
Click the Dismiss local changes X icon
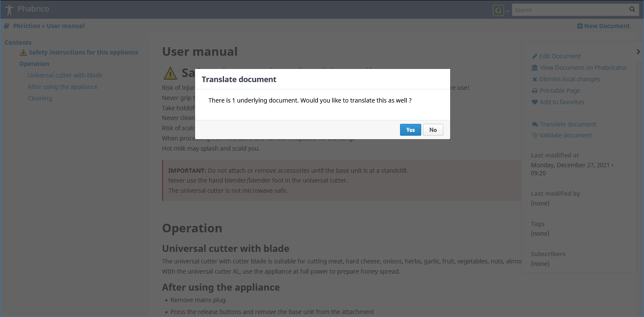tap(535, 79)
